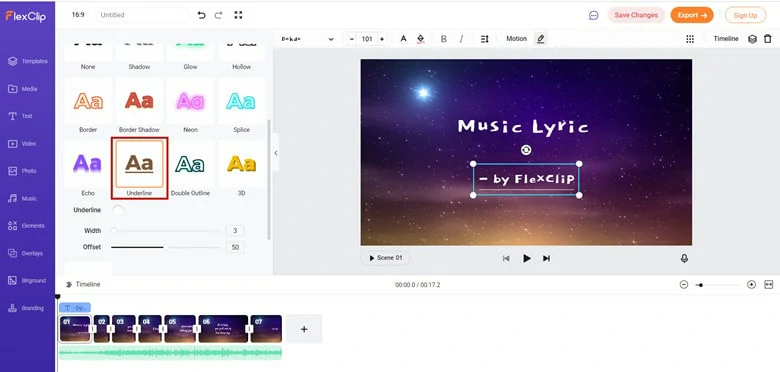Click the redo arrow icon
Screen dimensions: 780x372
[218, 15]
